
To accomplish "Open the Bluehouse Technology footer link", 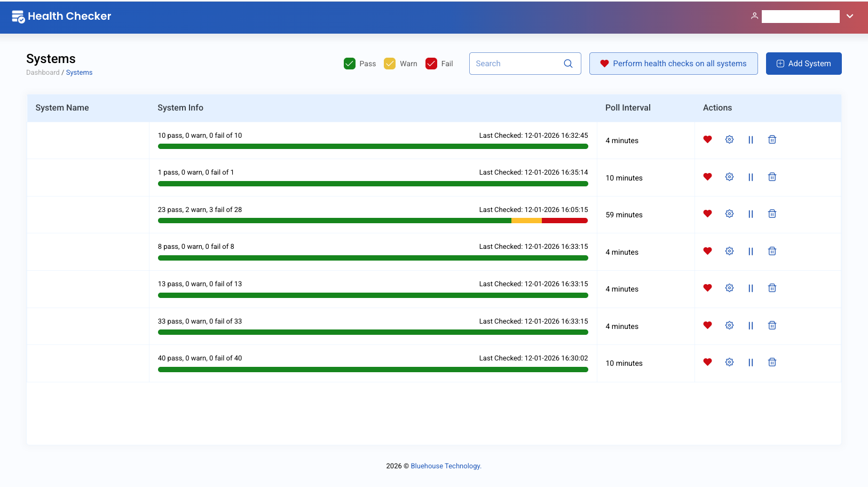I will [x=445, y=466].
